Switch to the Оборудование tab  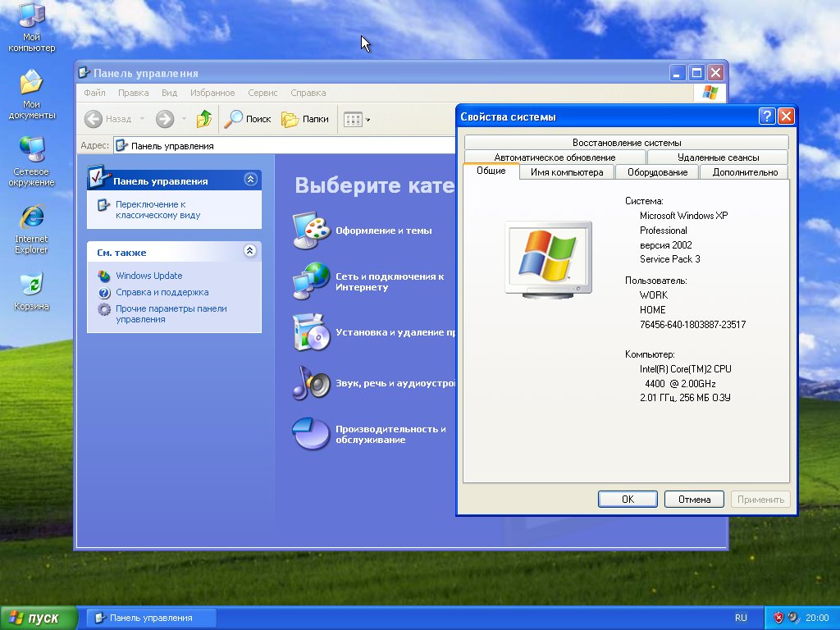coord(657,172)
